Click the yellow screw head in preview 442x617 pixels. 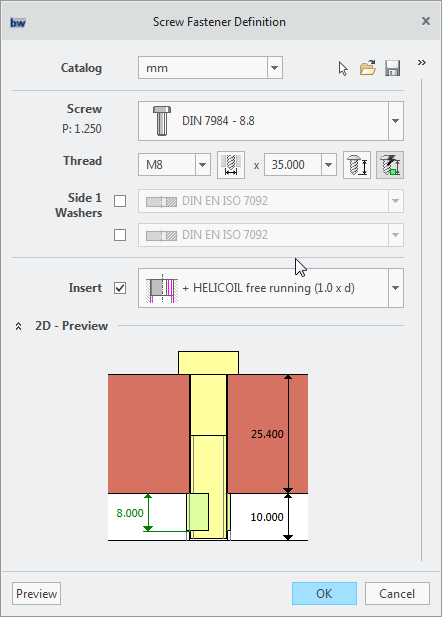click(x=208, y=363)
